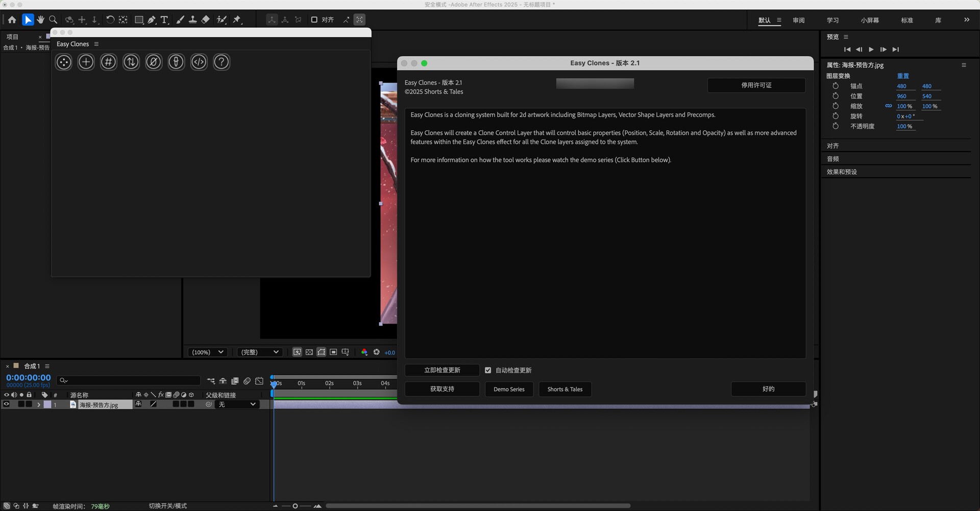The image size is (980, 511).
Task: Confirm dialog with 好的 button
Action: point(768,389)
